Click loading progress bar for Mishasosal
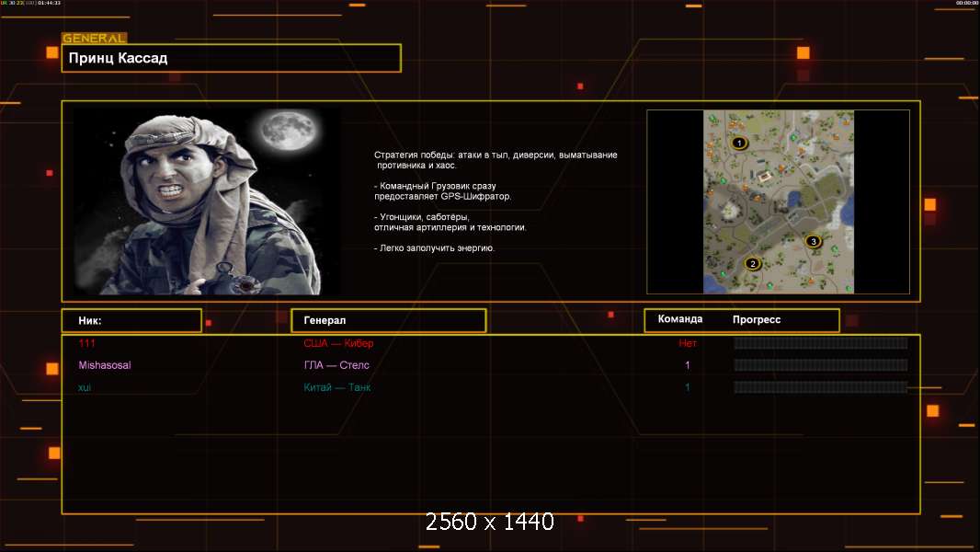 pos(821,365)
